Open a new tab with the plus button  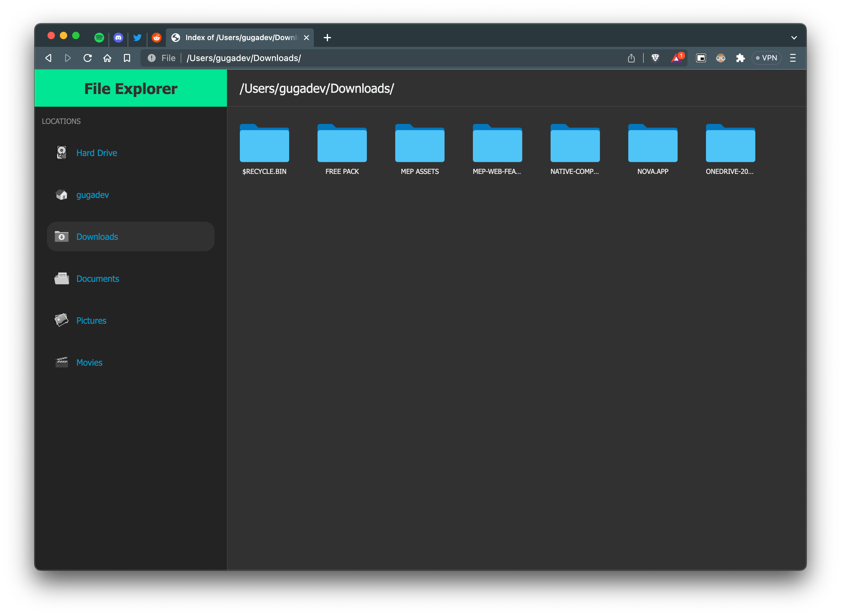click(x=327, y=37)
